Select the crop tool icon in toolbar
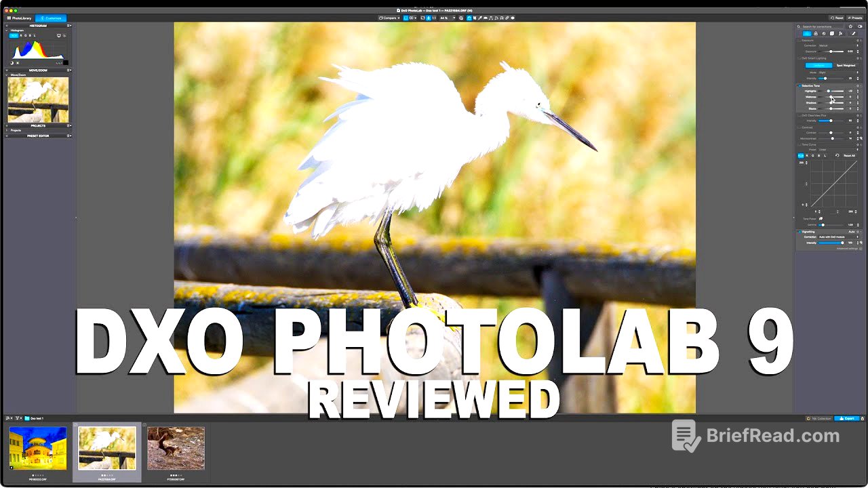The height and width of the screenshot is (488, 868). click(x=475, y=18)
